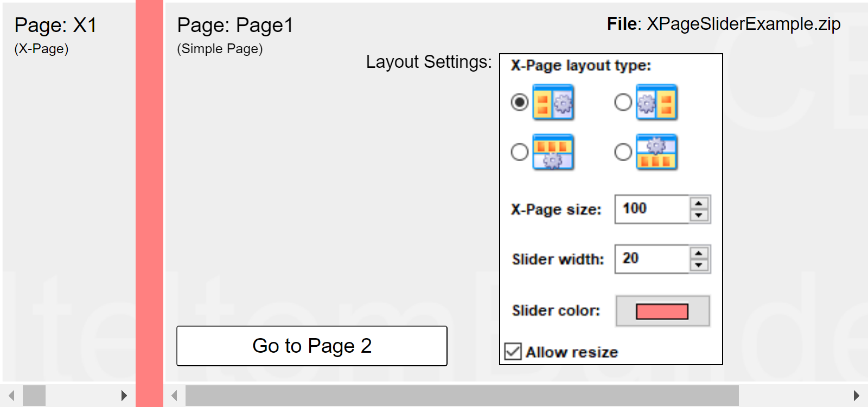Click the bottom X-Page layout icon

pos(657,152)
